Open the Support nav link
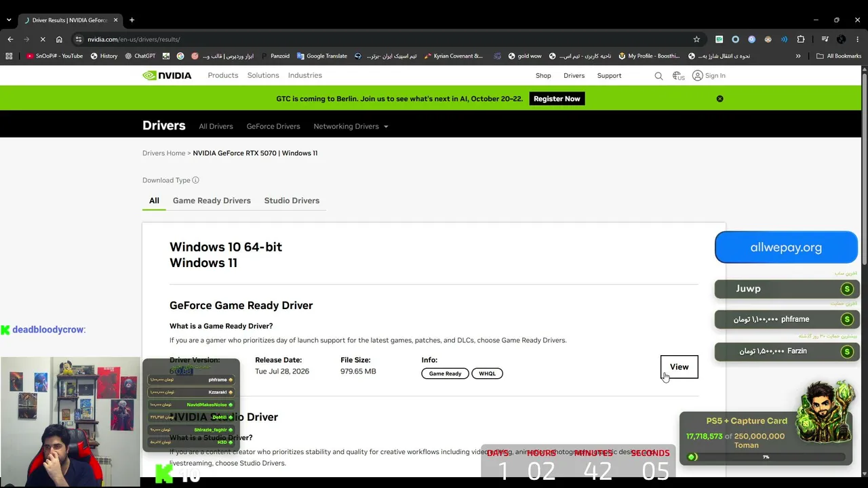 coord(609,76)
